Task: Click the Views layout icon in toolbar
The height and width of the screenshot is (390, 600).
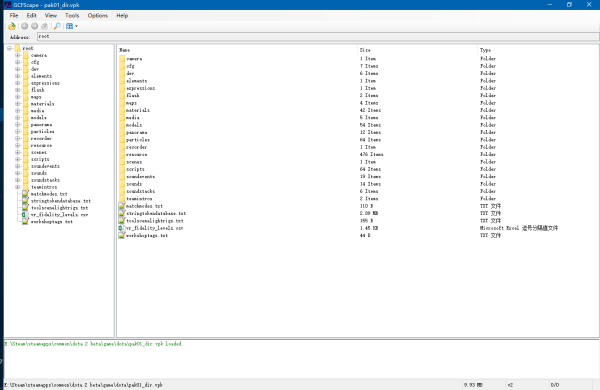Action: pyautogui.click(x=69, y=26)
